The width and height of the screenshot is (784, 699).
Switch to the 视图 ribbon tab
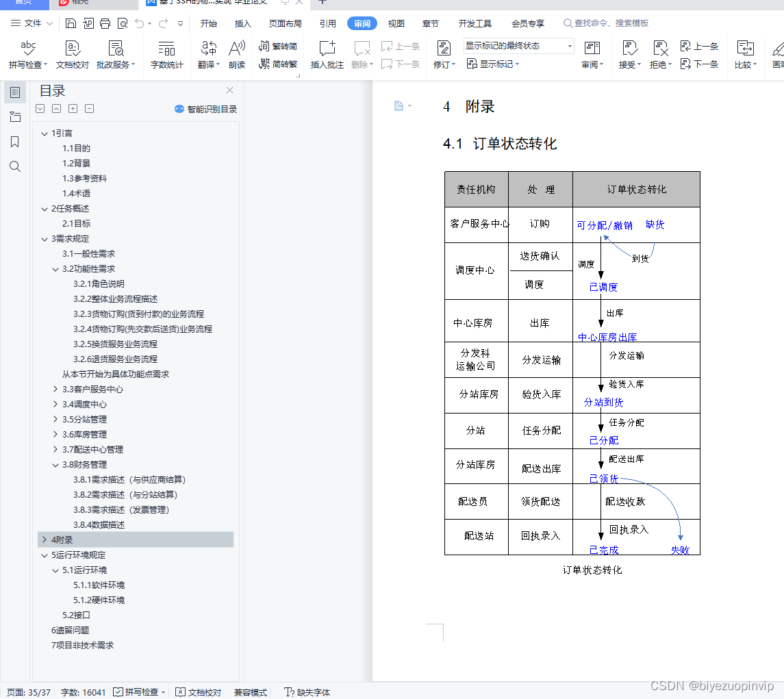(396, 23)
